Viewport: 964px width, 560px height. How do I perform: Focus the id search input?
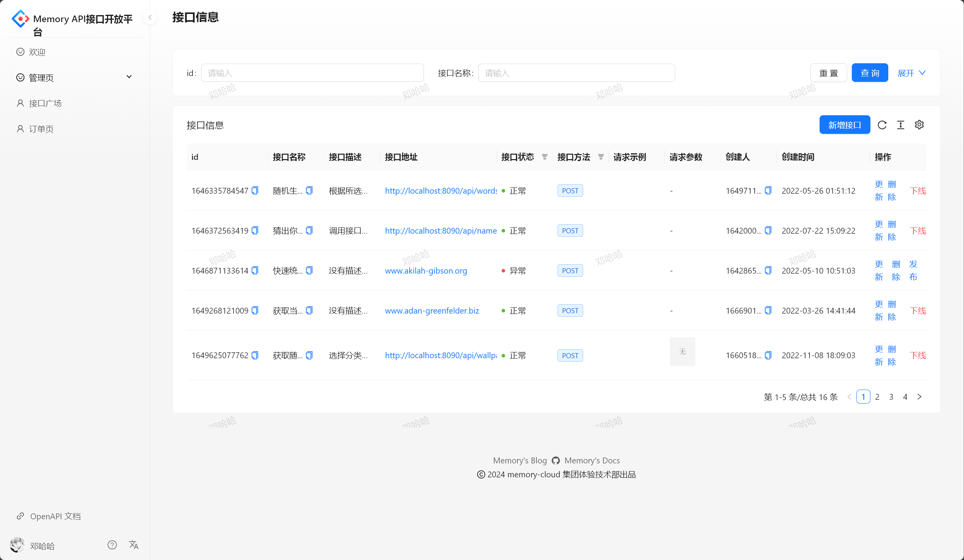coord(312,73)
